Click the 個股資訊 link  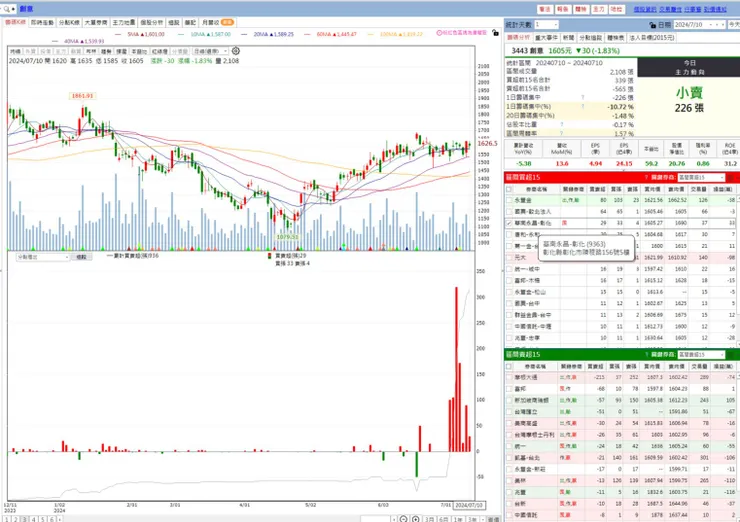pyautogui.click(x=645, y=9)
